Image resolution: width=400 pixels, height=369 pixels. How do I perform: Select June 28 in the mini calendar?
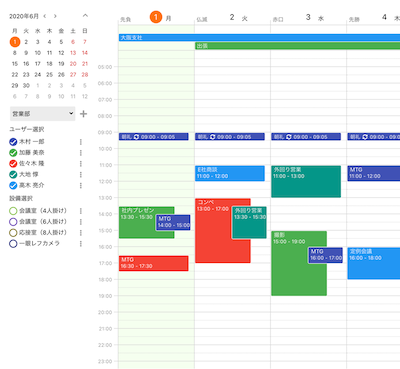[x=85, y=75]
